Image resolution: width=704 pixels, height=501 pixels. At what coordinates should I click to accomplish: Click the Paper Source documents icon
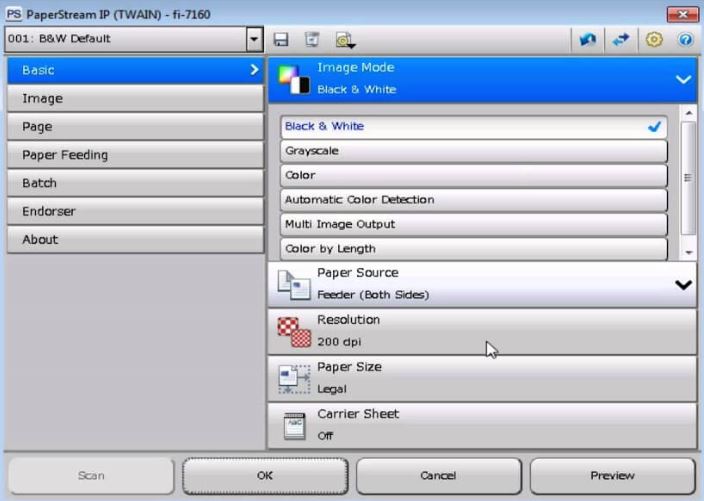[x=294, y=285]
